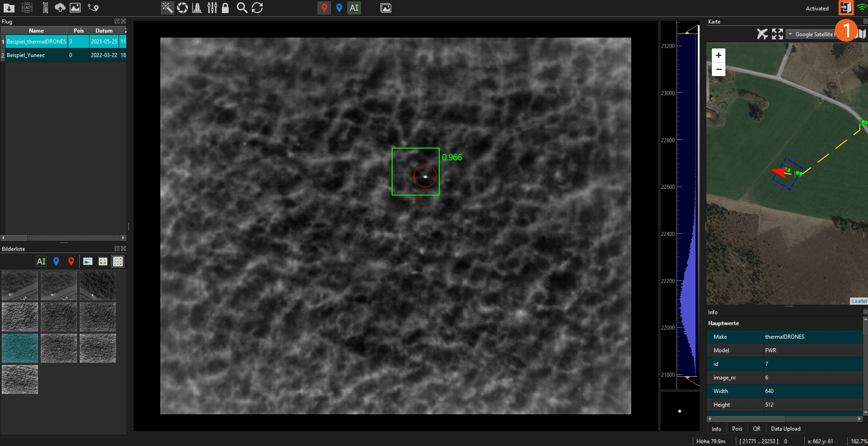Viewport: 868px width, 446px height.
Task: Open the Data Upload tab
Action: point(785,429)
